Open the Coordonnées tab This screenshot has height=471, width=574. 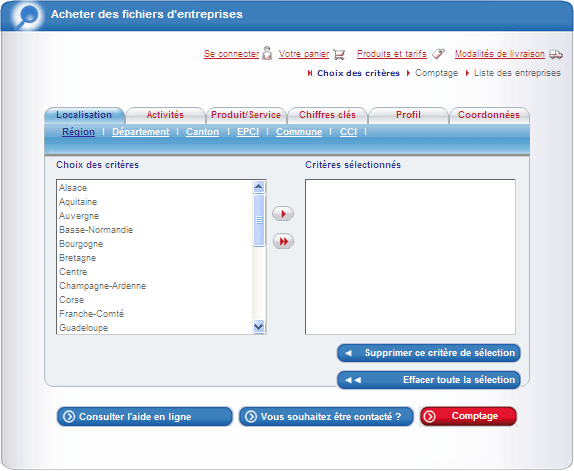tap(489, 115)
